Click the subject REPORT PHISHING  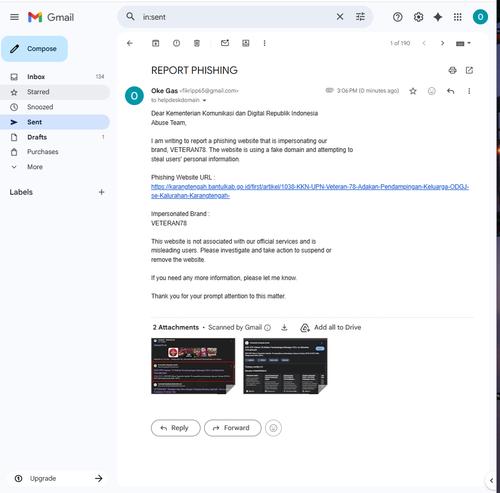194,70
